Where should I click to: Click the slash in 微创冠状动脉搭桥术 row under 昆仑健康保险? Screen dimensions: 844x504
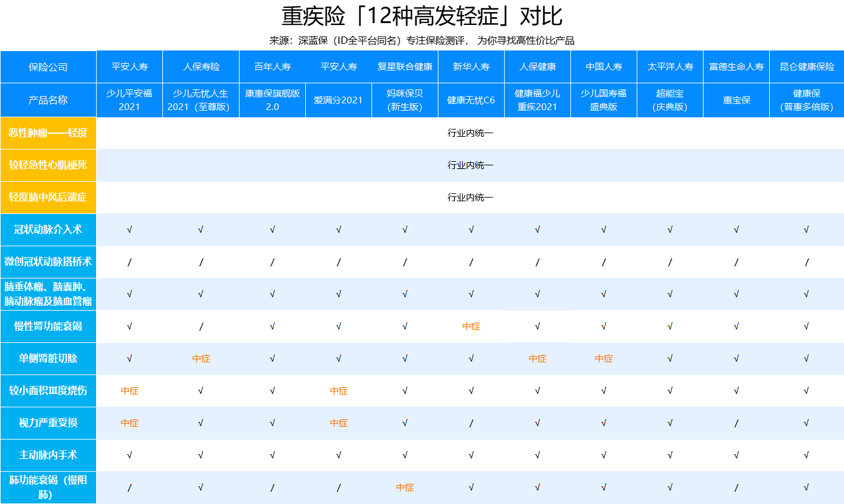[x=807, y=263]
